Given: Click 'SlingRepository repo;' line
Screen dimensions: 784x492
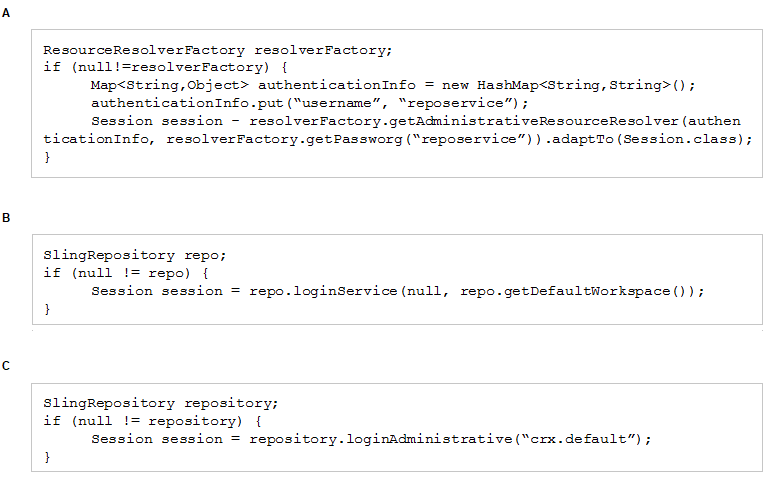Looking at the screenshot, I should pyautogui.click(x=134, y=256).
